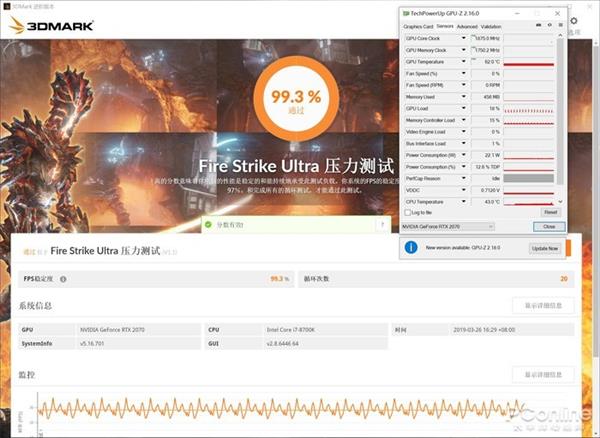600x438 pixels.
Task: Click the orange 99.3 % score circle
Action: click(296, 99)
